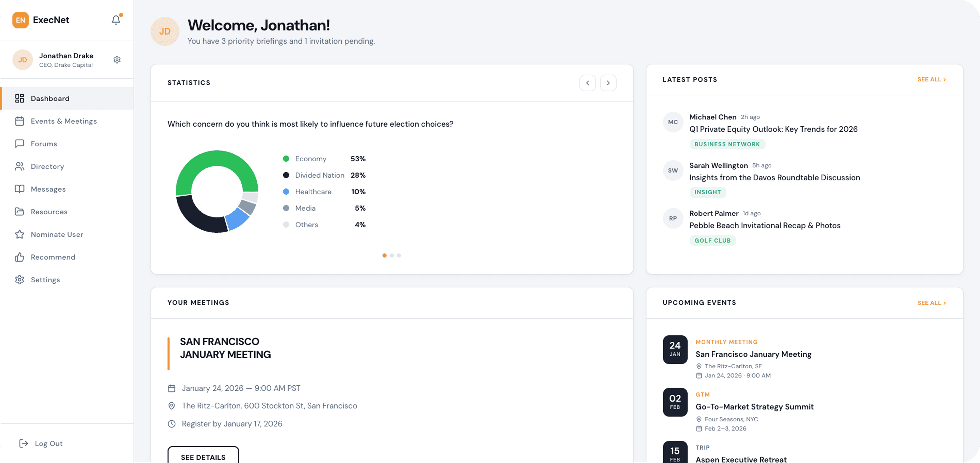Viewport: 980px width, 463px height.
Task: Click See All in Upcoming Events
Action: (931, 303)
